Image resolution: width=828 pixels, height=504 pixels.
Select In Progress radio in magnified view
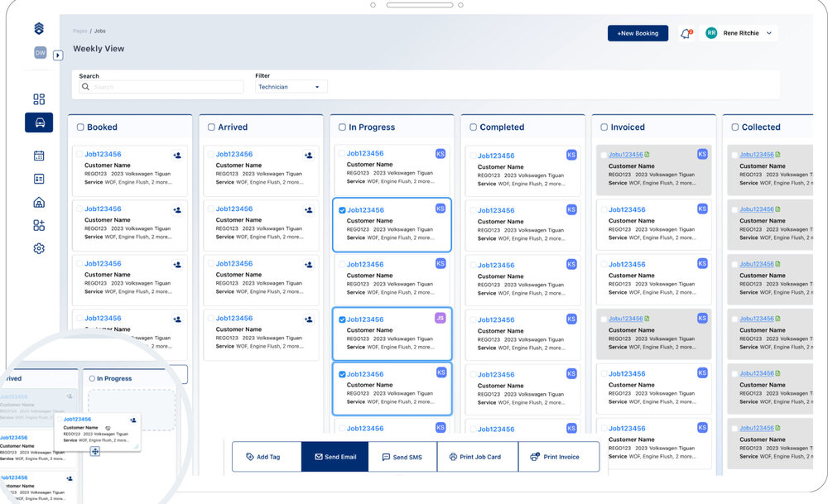coord(93,378)
